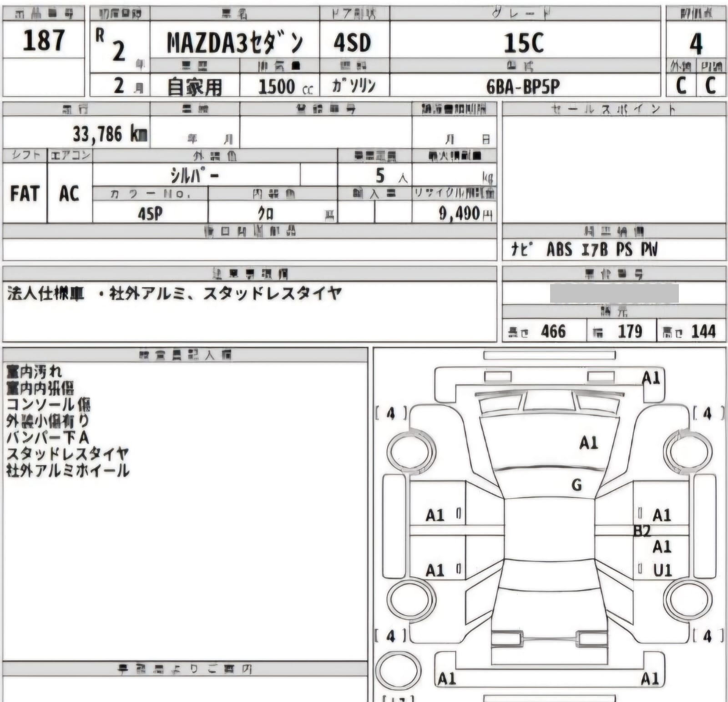
Task: Select the inspector note 外装小傷有り
Action: pos(48,421)
